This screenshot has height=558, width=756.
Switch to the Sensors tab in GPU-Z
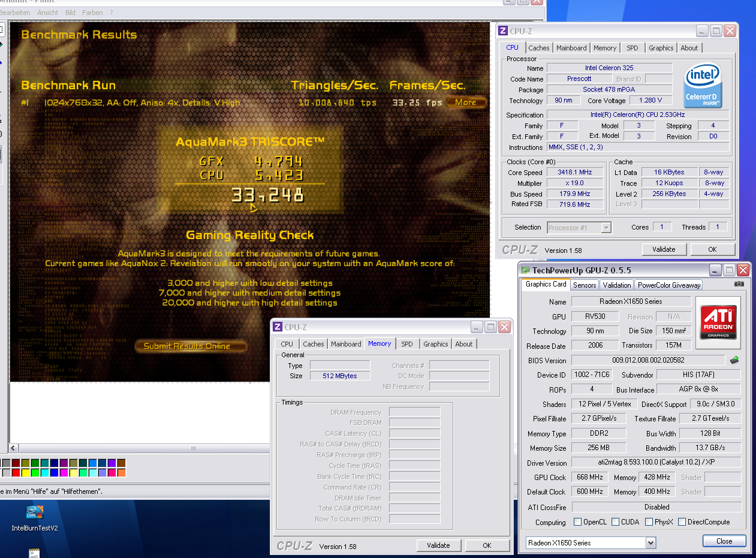(x=585, y=285)
